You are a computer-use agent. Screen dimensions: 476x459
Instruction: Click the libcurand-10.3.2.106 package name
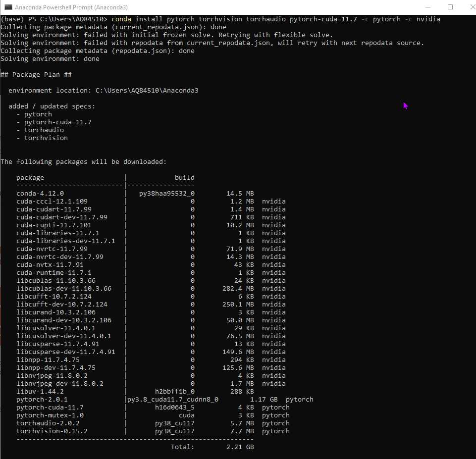click(56, 312)
